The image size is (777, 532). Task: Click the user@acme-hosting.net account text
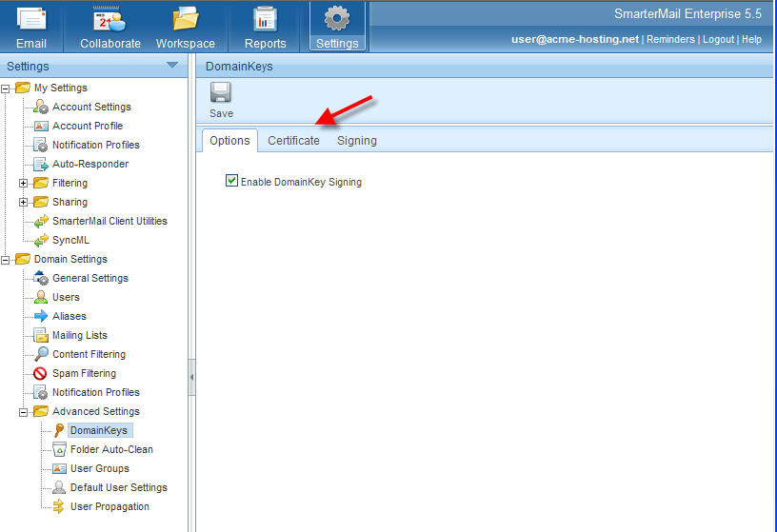coord(575,39)
